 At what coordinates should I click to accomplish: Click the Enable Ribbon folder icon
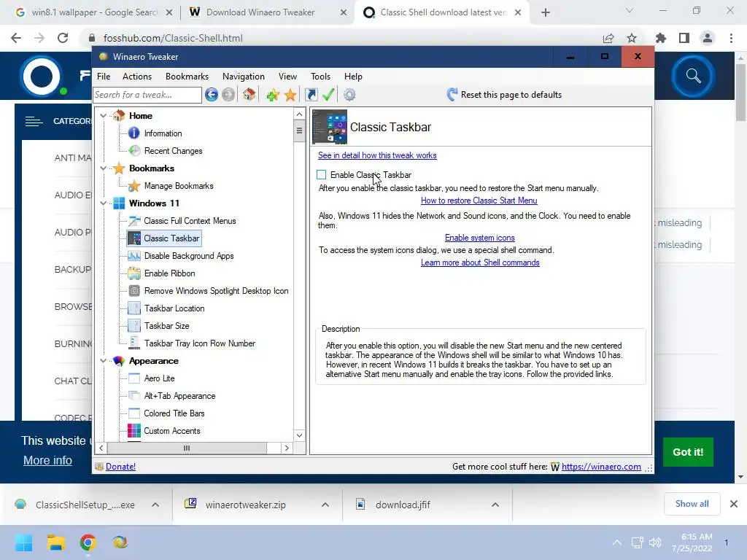point(134,273)
